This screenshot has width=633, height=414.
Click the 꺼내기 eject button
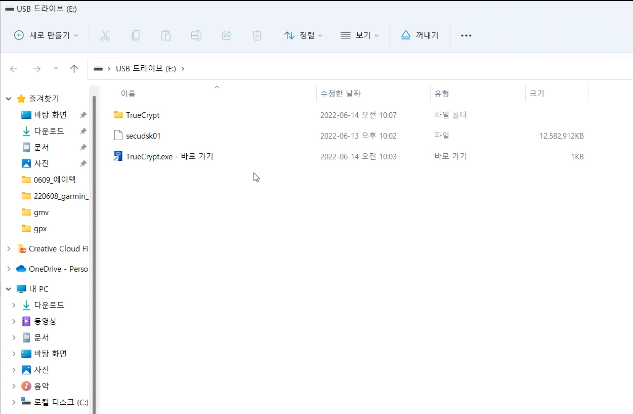click(420, 36)
